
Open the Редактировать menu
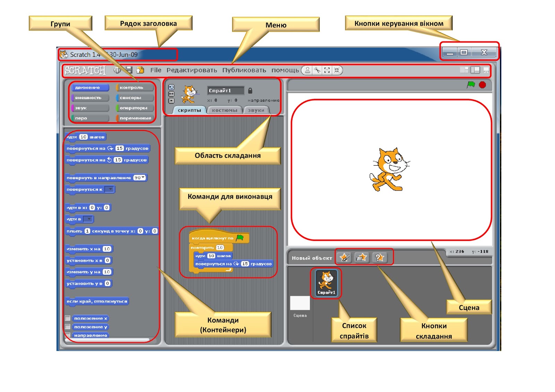coord(192,70)
